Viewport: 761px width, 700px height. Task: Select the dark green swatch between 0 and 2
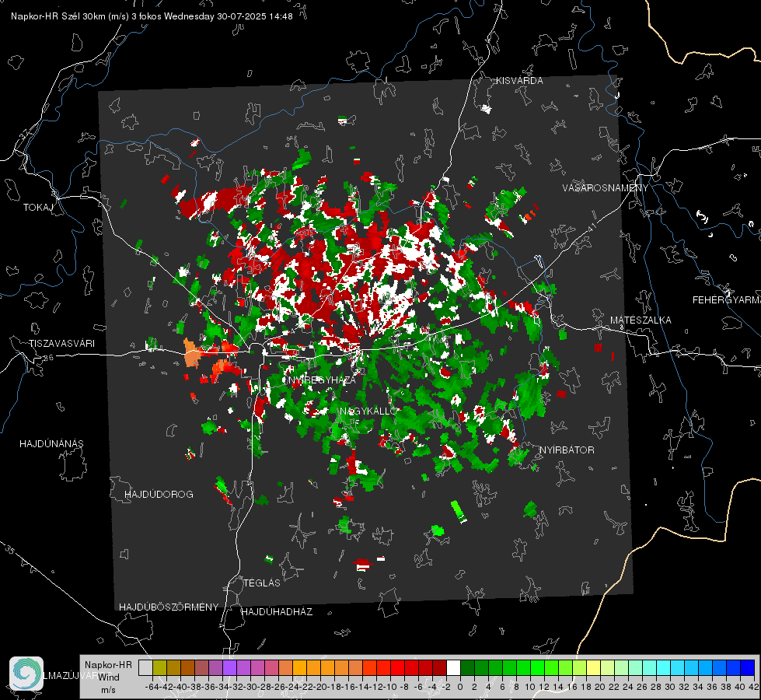point(467,667)
